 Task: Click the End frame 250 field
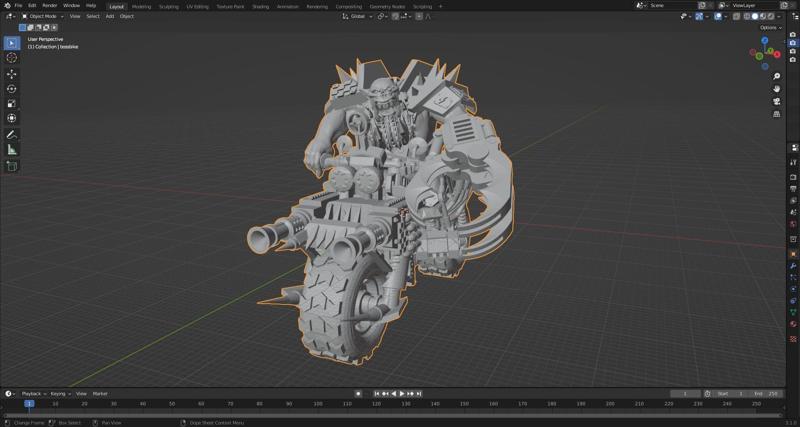[x=766, y=394]
